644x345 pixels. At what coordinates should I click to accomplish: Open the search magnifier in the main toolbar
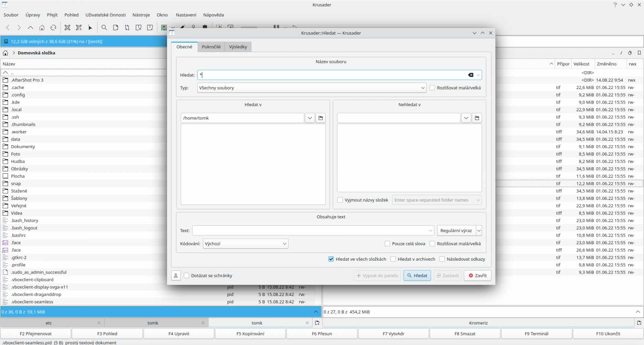(x=104, y=27)
